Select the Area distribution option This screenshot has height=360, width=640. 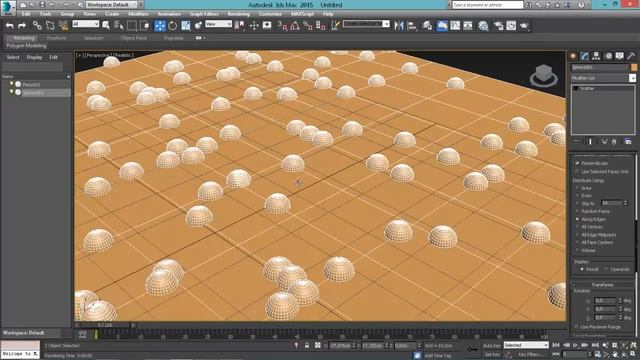(578, 188)
